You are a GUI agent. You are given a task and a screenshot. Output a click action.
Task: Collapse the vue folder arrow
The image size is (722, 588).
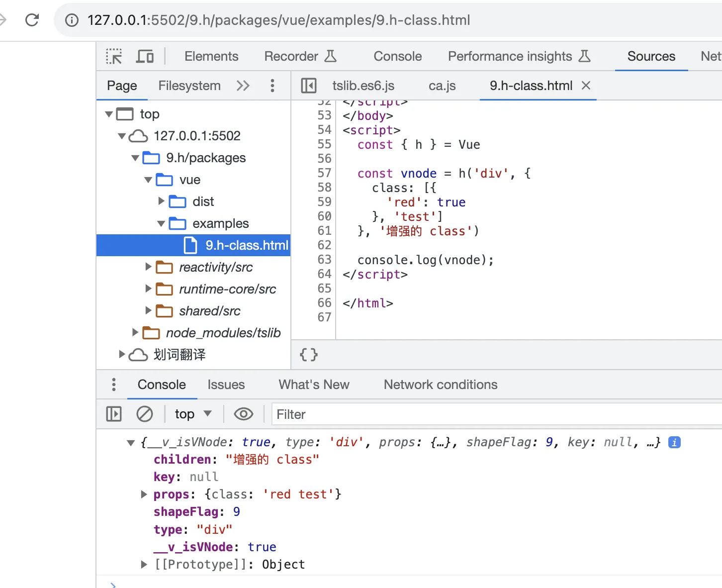(x=148, y=180)
